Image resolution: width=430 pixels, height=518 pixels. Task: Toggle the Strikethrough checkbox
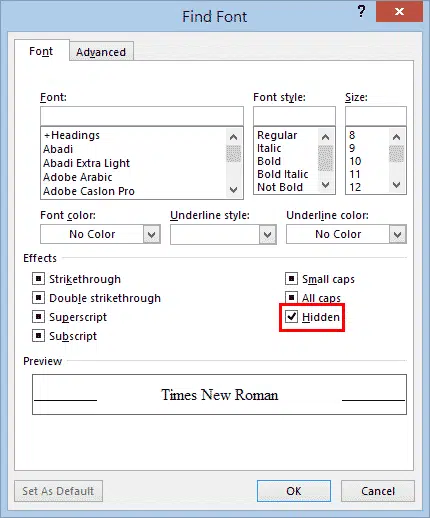tap(38, 278)
